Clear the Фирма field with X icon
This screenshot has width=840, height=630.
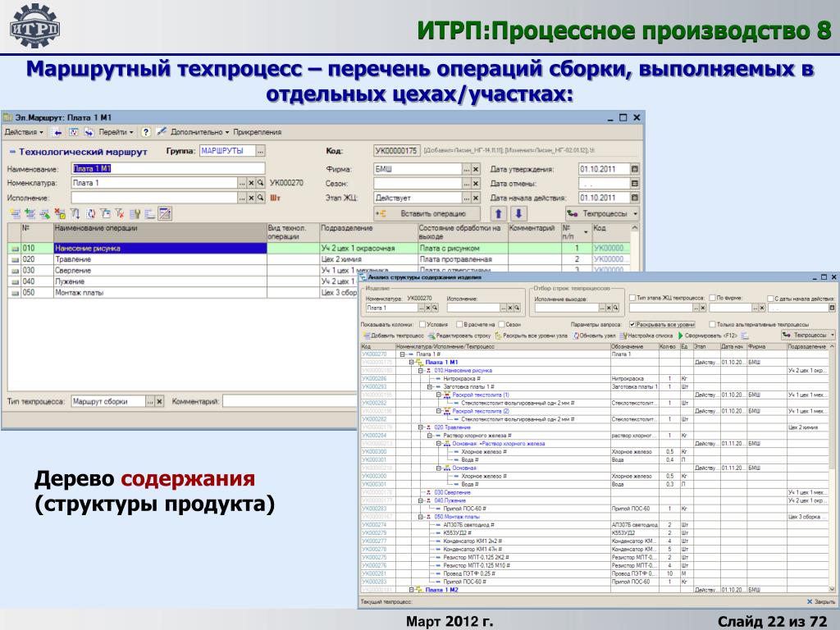476,169
